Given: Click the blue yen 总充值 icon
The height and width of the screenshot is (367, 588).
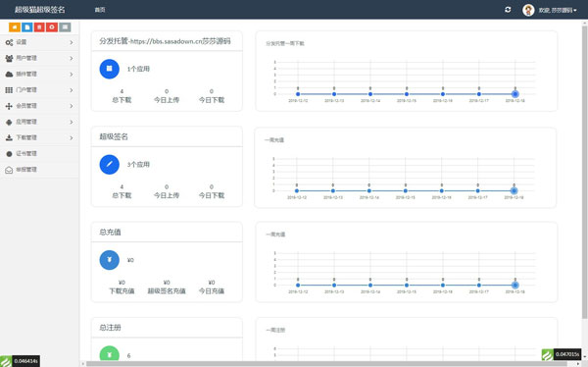Looking at the screenshot, I should click(109, 260).
